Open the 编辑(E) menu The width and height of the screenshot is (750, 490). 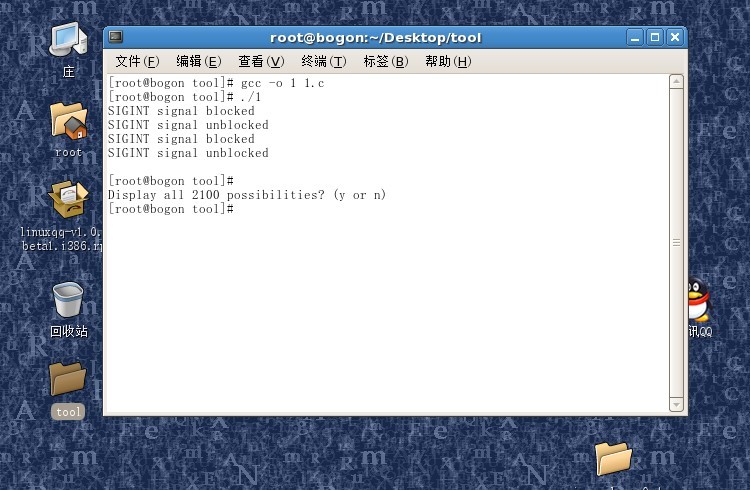click(199, 61)
